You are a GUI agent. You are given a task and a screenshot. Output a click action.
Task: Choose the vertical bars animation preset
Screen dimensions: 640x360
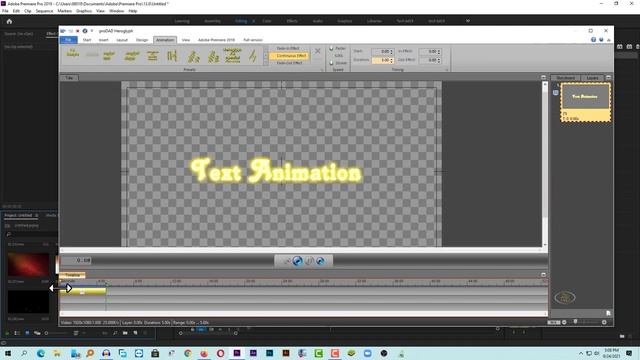(172, 56)
